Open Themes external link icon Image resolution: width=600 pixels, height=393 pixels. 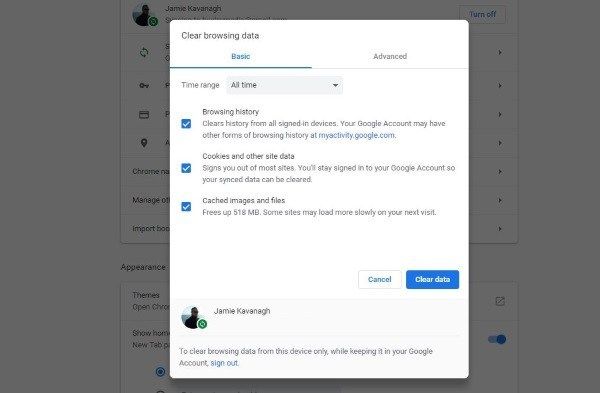[500, 301]
